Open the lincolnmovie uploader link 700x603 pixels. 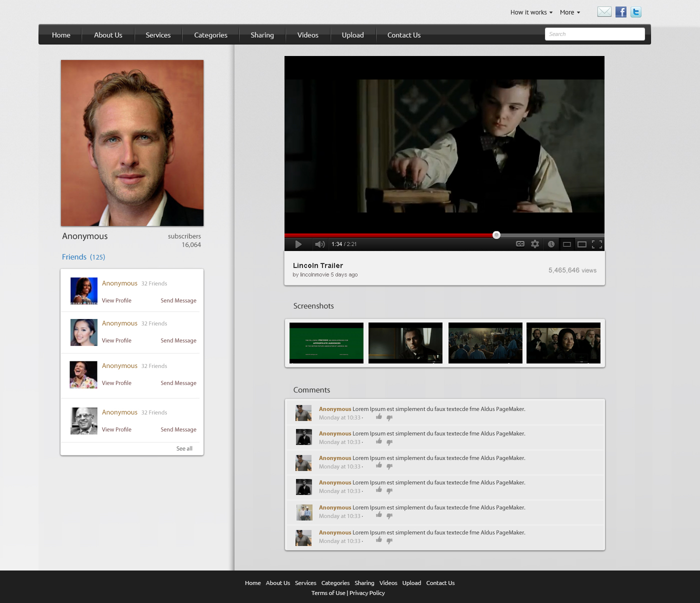click(x=314, y=274)
